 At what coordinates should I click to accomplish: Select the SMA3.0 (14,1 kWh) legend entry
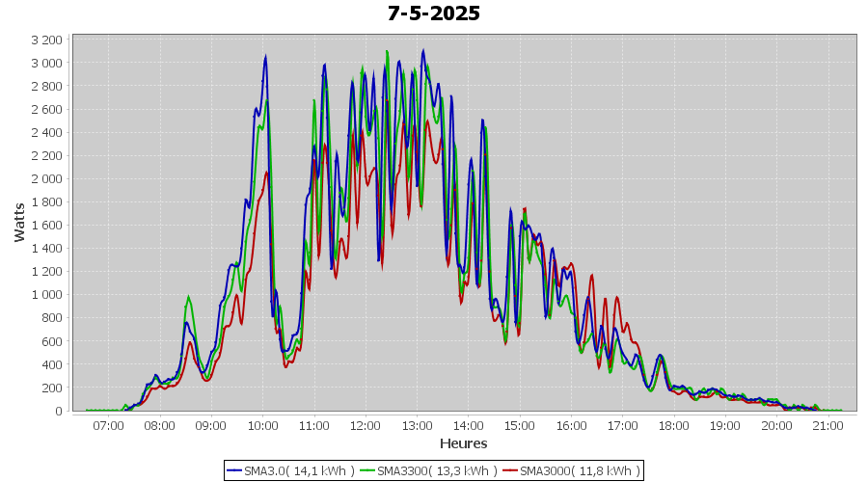point(290,471)
